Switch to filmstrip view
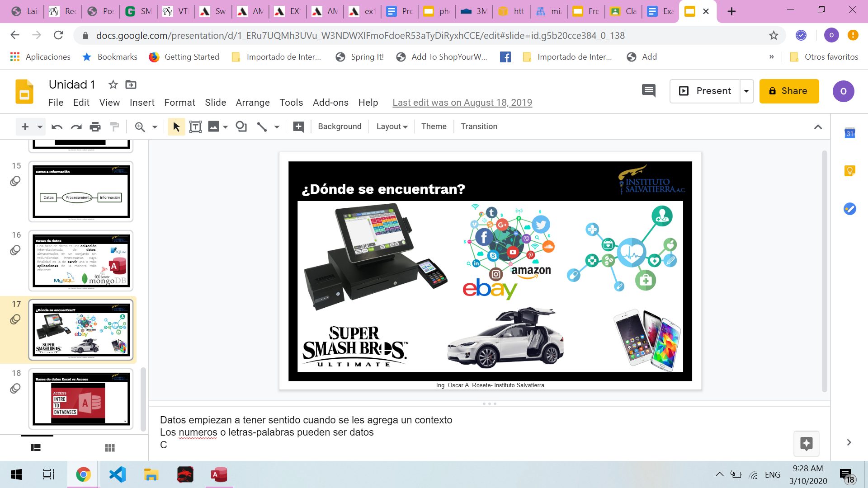Screen dimensions: 868x488 tap(36, 448)
